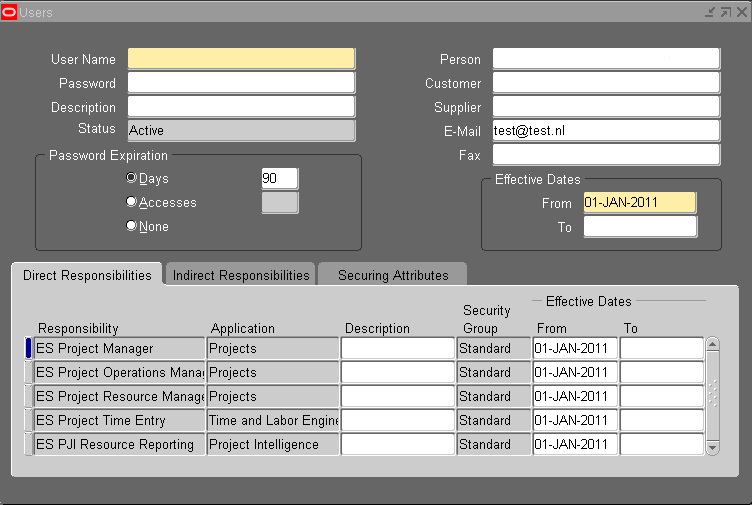Click the ES Project Manager responsibility cell
The width and height of the screenshot is (752, 505).
[119, 348]
